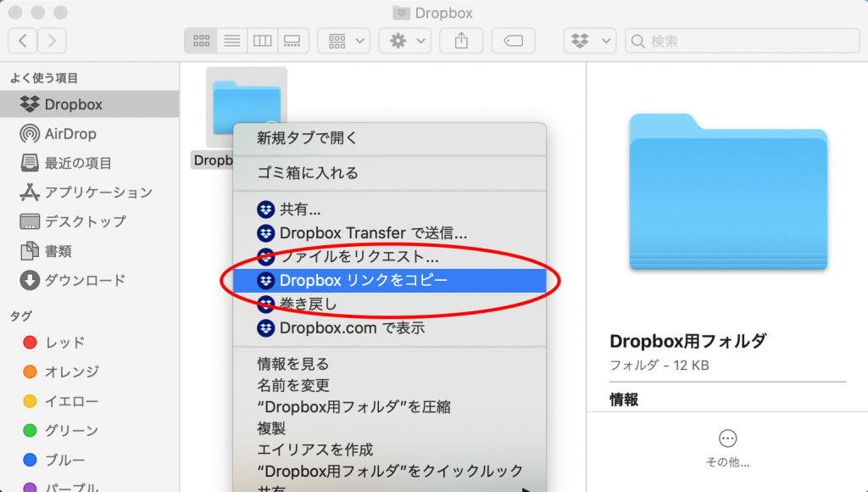
Task: Select Dropbox in the sidebar
Action: point(90,104)
